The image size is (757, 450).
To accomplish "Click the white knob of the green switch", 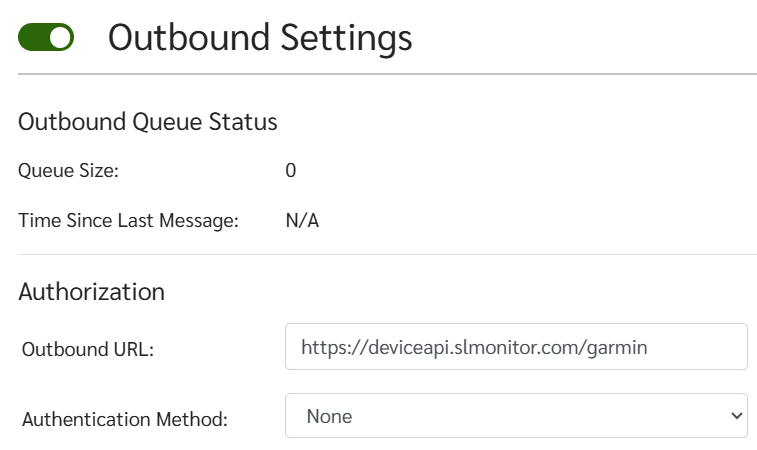I will pyautogui.click(x=60, y=38).
